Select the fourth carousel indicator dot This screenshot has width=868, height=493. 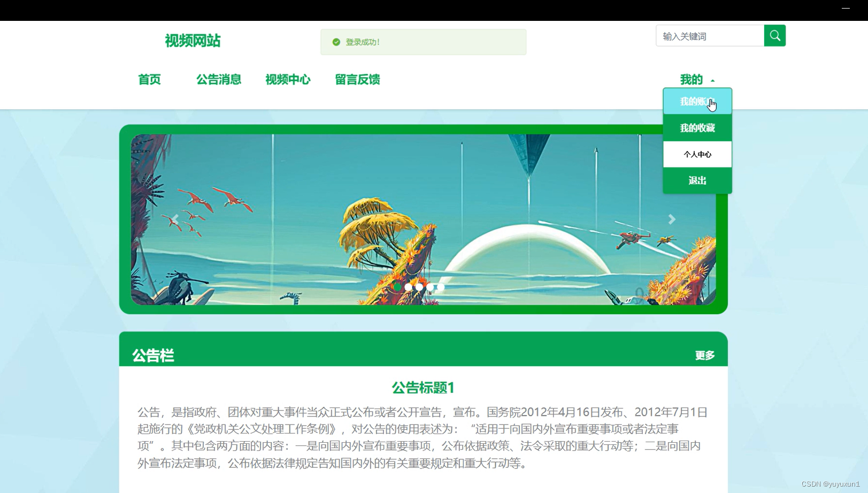pyautogui.click(x=430, y=287)
